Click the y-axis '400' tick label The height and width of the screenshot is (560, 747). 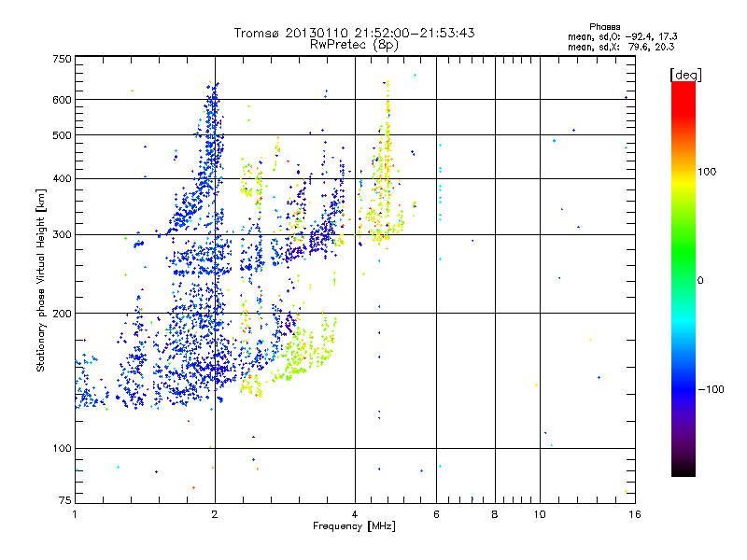62,179
